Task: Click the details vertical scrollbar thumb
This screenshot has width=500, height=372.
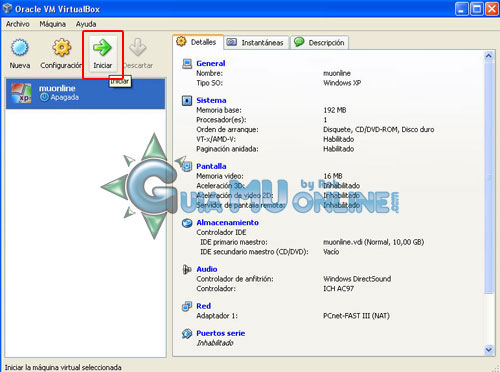Action: click(x=489, y=177)
